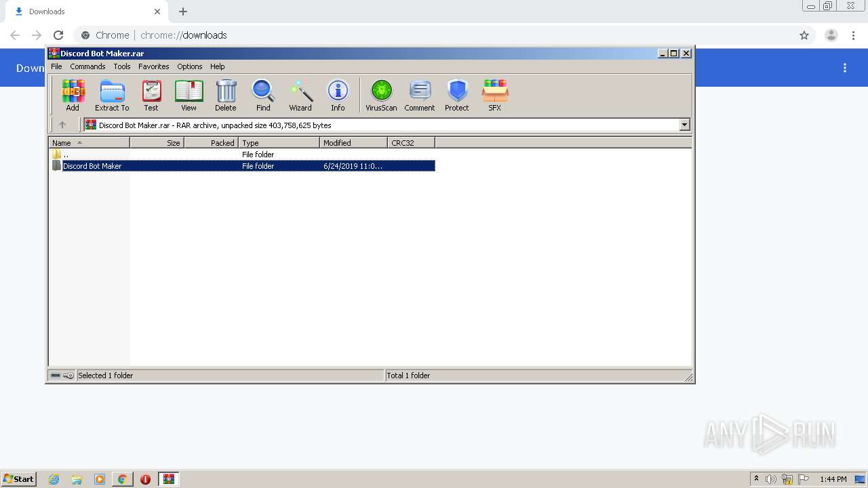Viewport: 868px width, 488px height.
Task: Bookmark this page with the star icon
Action: click(804, 35)
